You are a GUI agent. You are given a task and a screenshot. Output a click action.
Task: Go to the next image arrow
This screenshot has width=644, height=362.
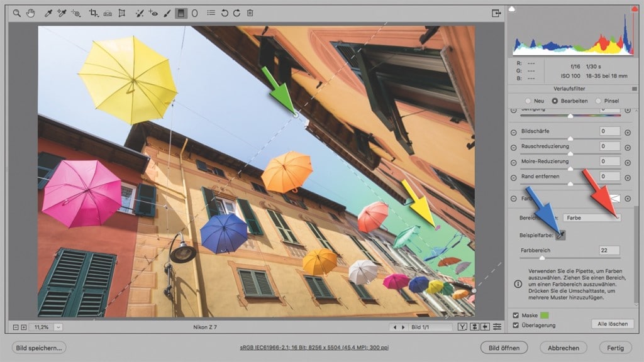[x=403, y=327]
